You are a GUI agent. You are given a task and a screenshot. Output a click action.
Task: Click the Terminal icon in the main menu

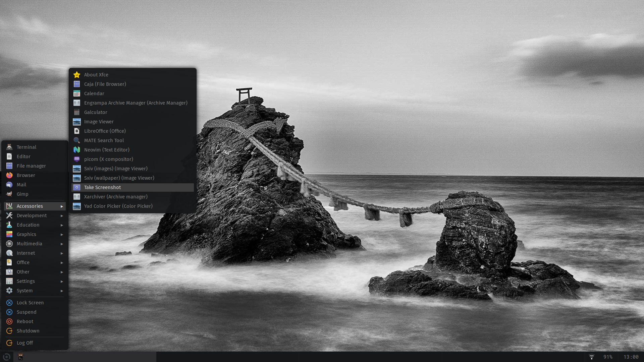coord(9,147)
